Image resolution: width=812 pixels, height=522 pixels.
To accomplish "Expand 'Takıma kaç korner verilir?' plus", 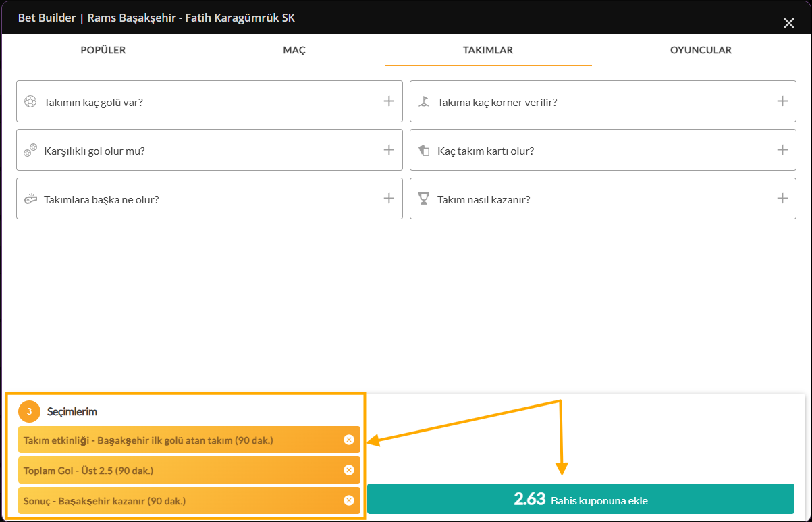I will (x=782, y=101).
